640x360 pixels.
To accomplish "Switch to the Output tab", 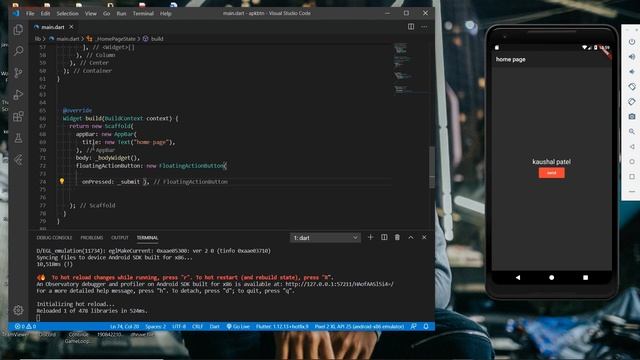I will click(x=120, y=238).
